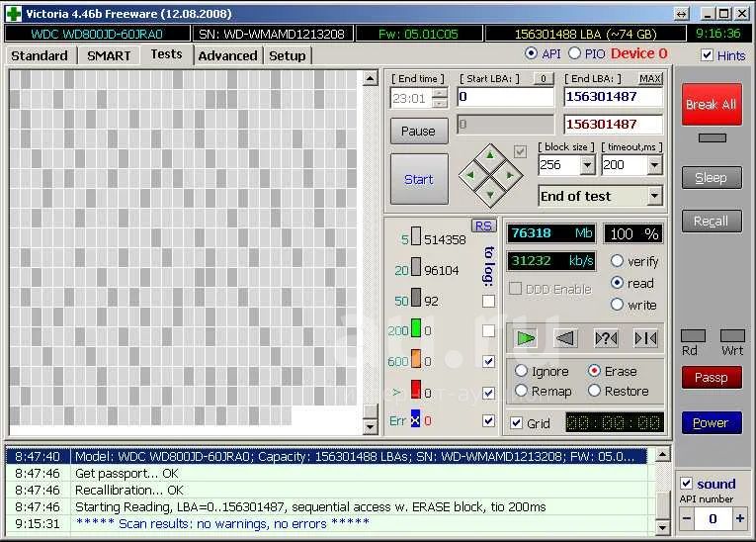Open the block size dropdown
Image resolution: width=756 pixels, height=542 pixels.
tap(587, 165)
